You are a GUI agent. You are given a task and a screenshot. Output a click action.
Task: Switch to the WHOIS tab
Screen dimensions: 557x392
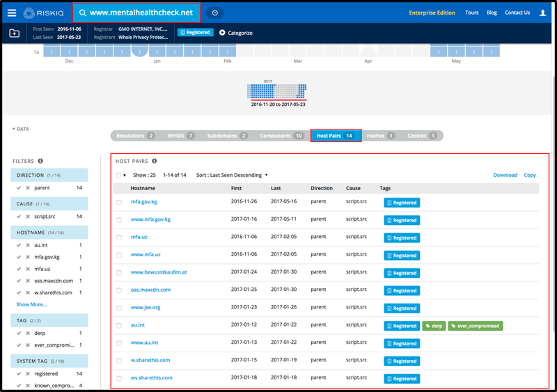coord(180,136)
